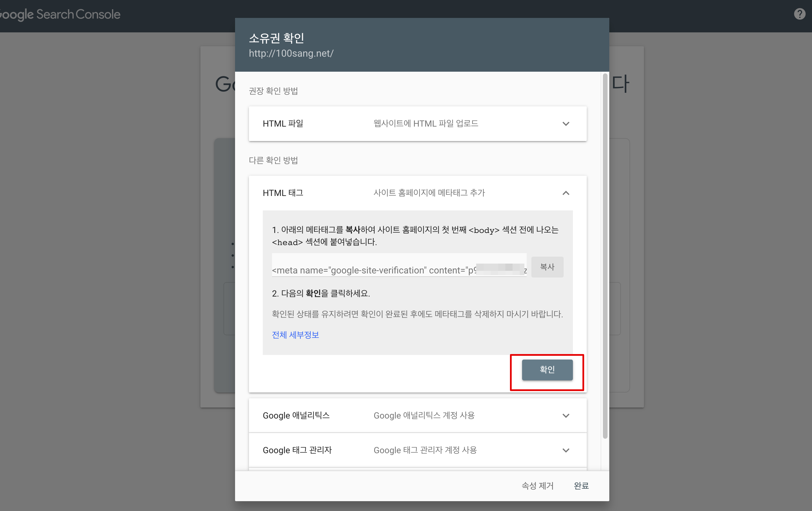Viewport: 812px width, 511px height.
Task: Click the 소유권 확인 dialog title
Action: (x=276, y=38)
